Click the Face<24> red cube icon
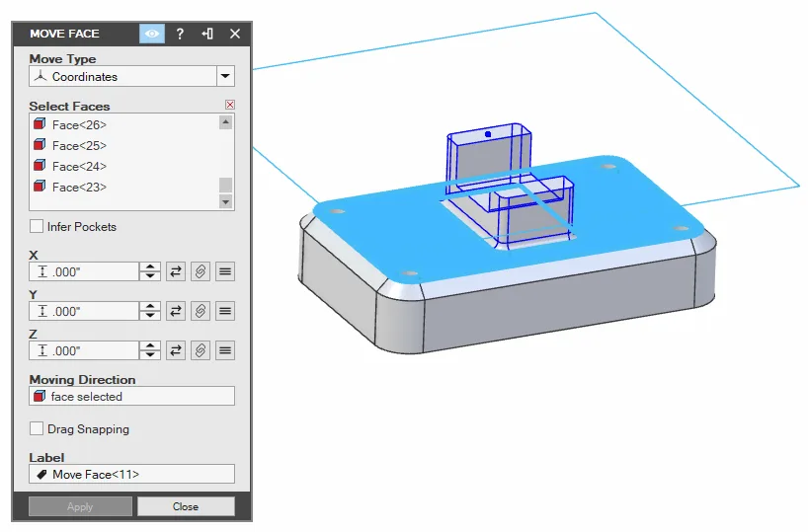Viewport: 808px width, 532px height. (40, 165)
